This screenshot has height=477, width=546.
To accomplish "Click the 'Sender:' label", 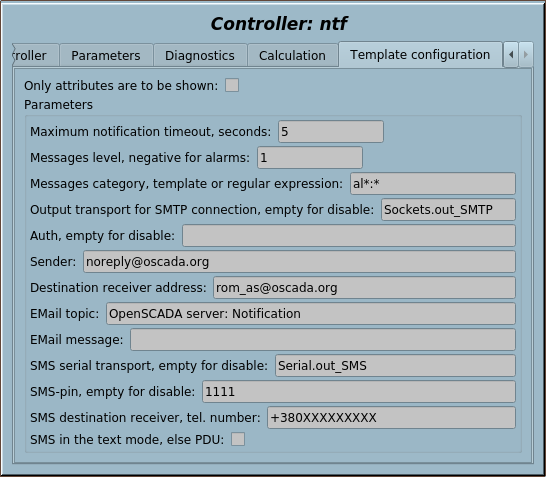I will click(x=53, y=262).
